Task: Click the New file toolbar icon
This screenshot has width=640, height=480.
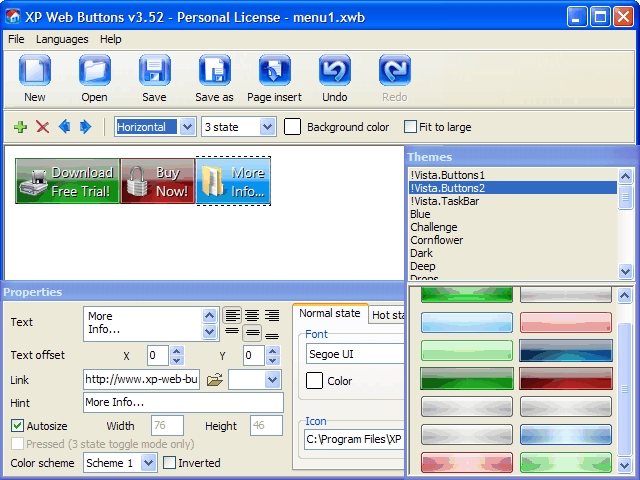Action: pyautogui.click(x=35, y=73)
